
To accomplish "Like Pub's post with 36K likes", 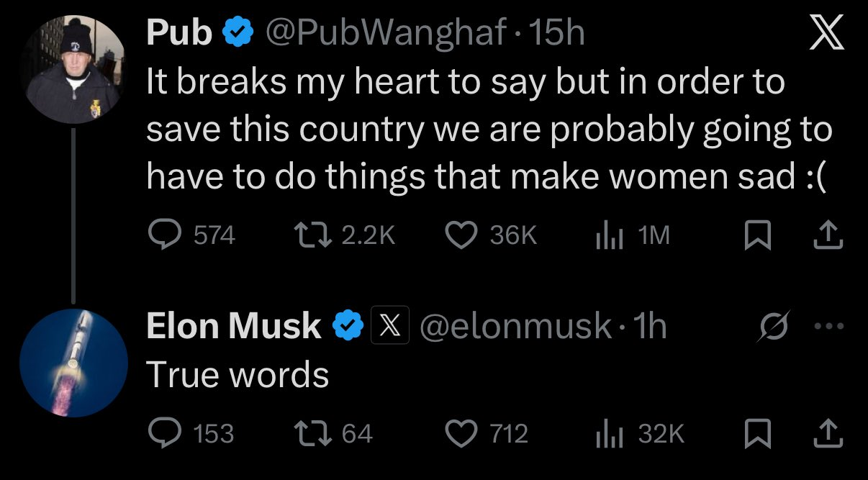I will [x=462, y=235].
